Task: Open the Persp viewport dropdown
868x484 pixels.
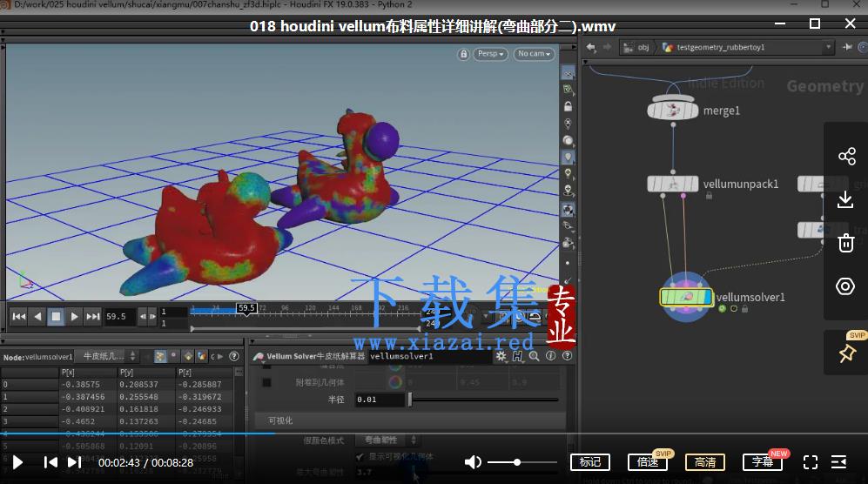Action: click(490, 54)
